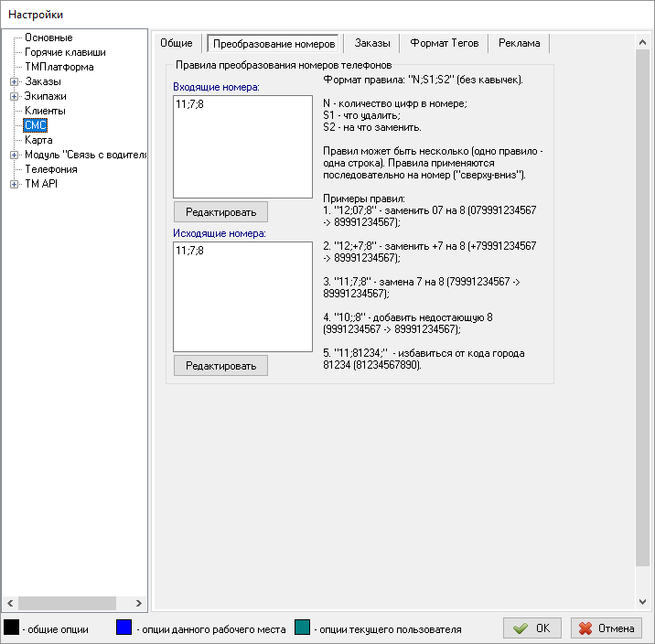Select Горячие клавиши in the tree

[x=64, y=52]
